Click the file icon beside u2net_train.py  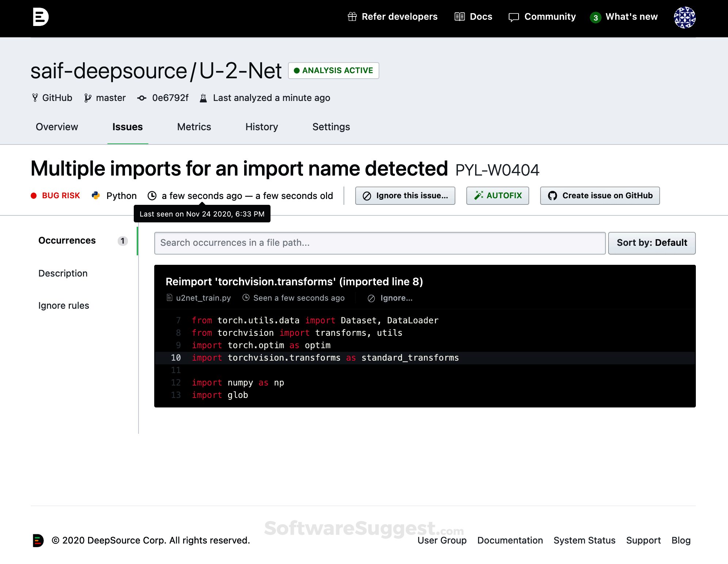pyautogui.click(x=169, y=298)
